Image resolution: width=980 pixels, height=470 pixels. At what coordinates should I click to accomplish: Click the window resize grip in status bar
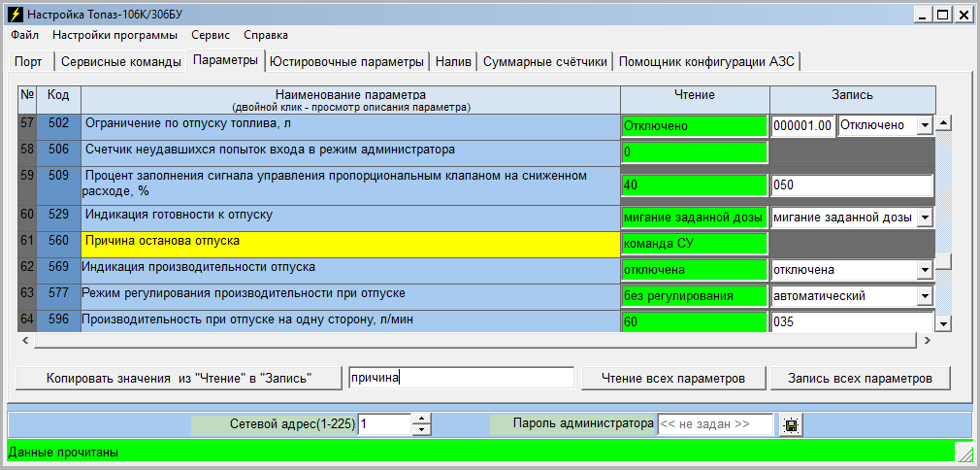tap(965, 453)
